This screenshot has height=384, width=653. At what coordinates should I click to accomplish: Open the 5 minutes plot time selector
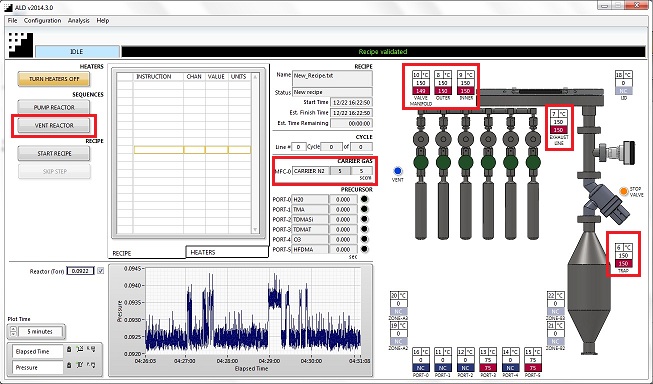[x=40, y=332]
